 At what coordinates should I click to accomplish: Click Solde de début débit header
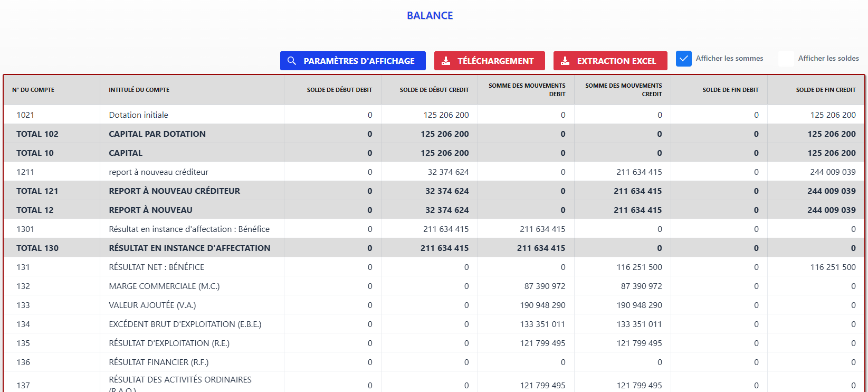(x=339, y=90)
